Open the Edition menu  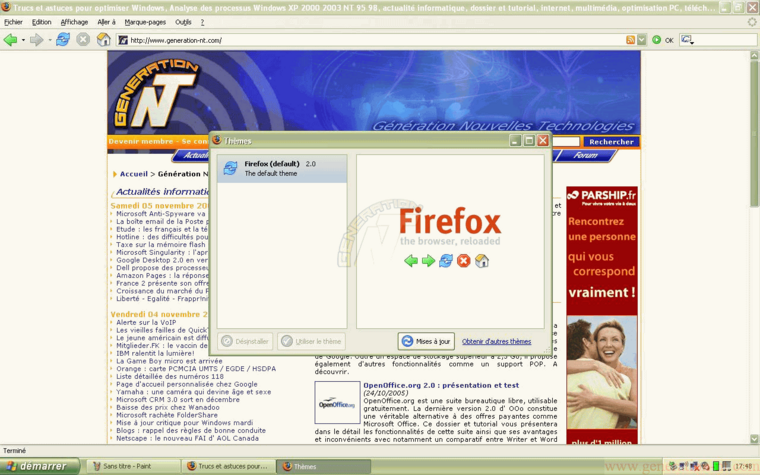pyautogui.click(x=42, y=22)
